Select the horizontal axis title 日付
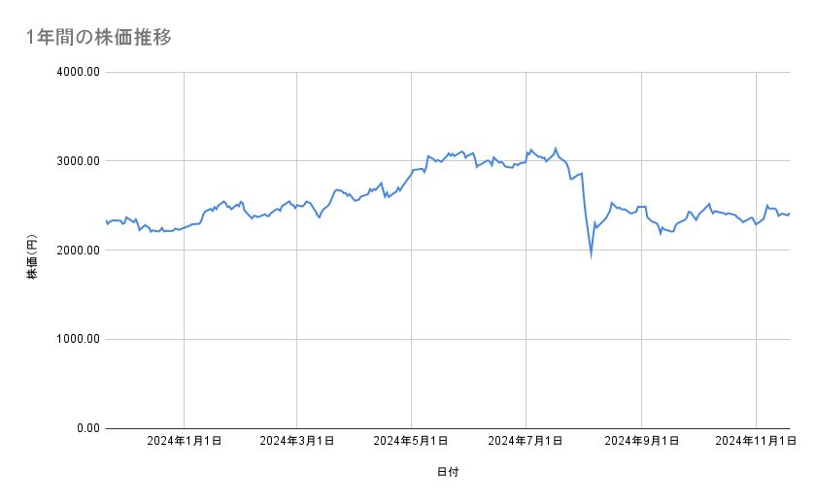This screenshot has height=504, width=815. (x=448, y=472)
